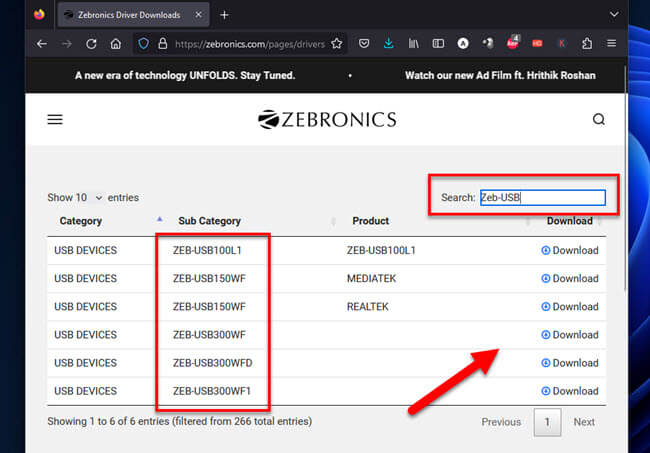
Task: Select the Zebronics Driver Downloads tab
Action: click(133, 15)
